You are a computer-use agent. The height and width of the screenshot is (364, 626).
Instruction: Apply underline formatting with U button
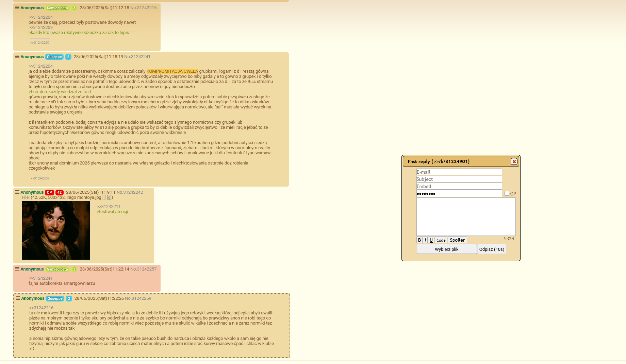click(x=431, y=240)
